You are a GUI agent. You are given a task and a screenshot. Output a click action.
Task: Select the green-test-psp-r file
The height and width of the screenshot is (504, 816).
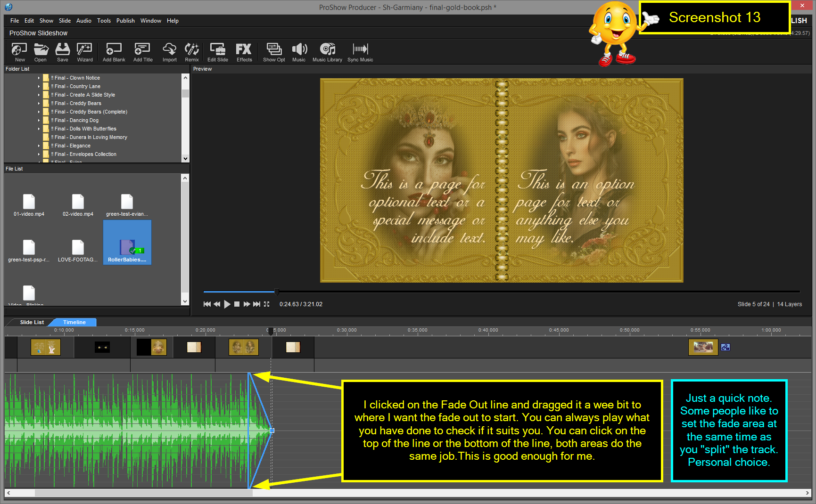29,251
